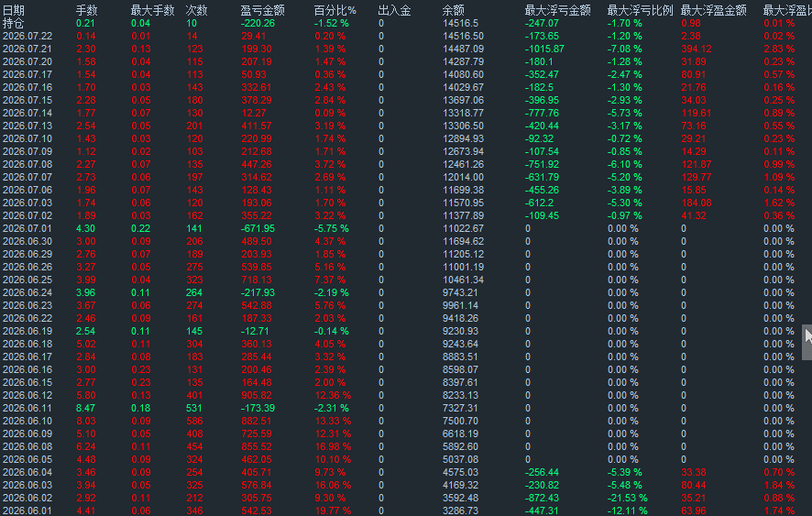Click the 出入金 column header

(x=394, y=10)
